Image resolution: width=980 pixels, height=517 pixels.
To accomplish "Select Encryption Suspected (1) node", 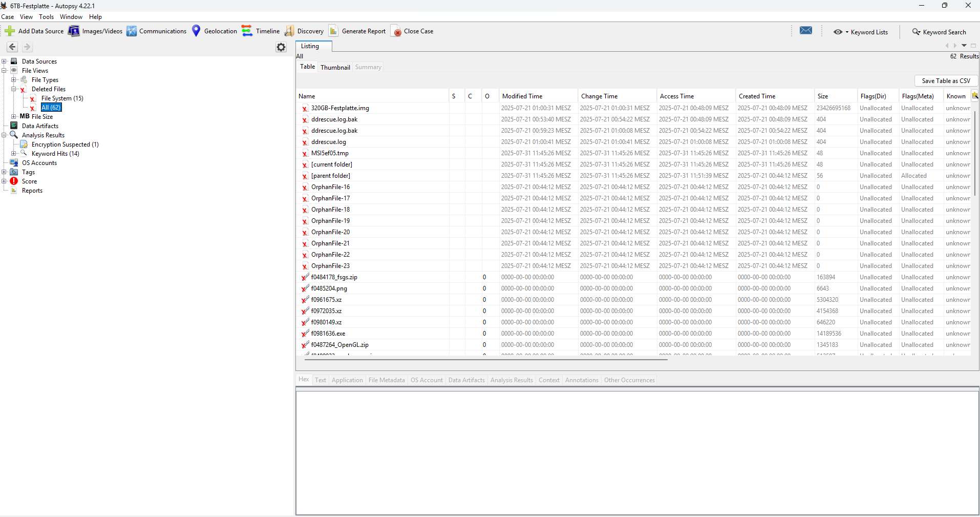I will [x=65, y=144].
